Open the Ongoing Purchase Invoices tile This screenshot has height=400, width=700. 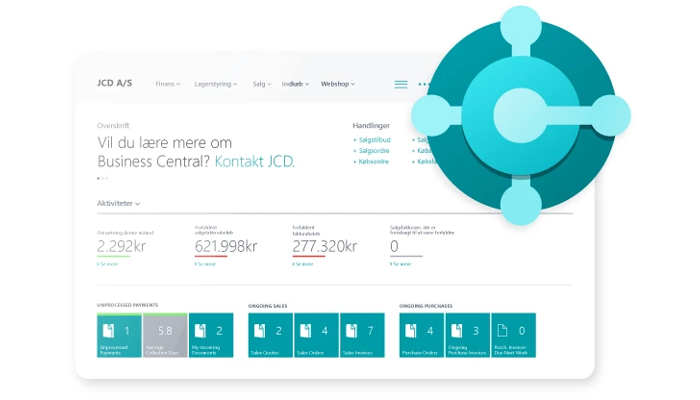[468, 335]
